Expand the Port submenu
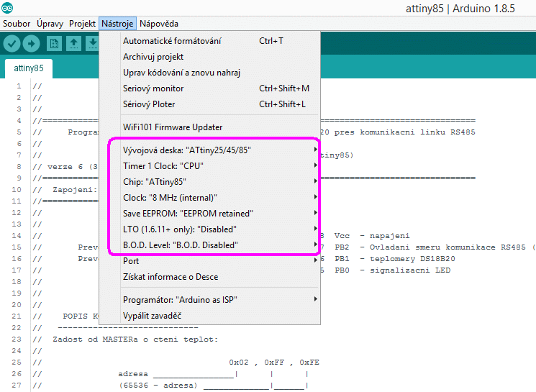 (209, 261)
